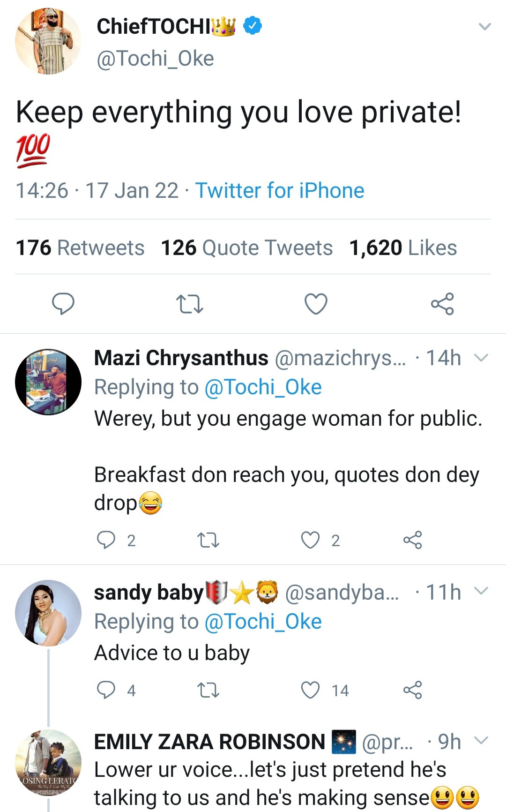This screenshot has width=506, height=812.
Task: Reply to sandy baby's comment
Action: [106, 690]
